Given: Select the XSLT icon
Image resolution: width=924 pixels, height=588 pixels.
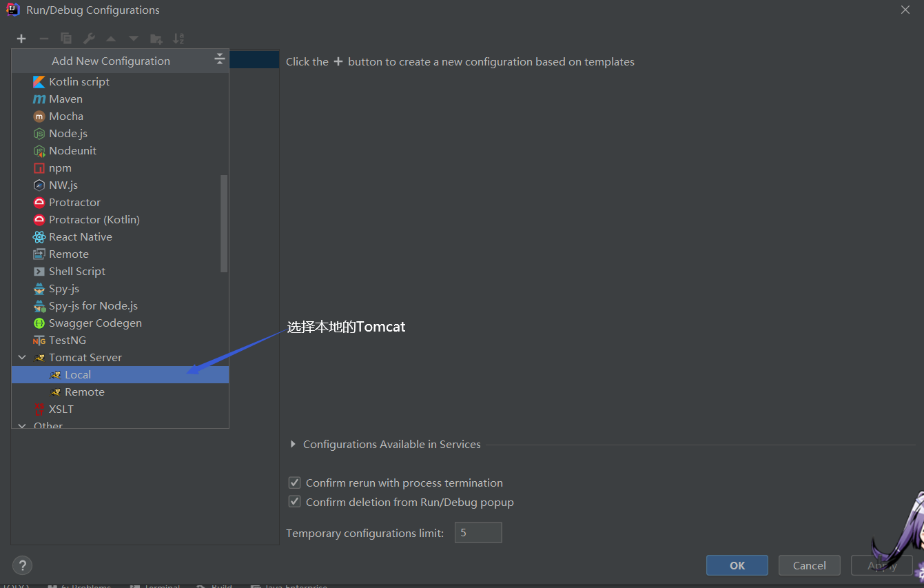Looking at the screenshot, I should click(x=39, y=409).
